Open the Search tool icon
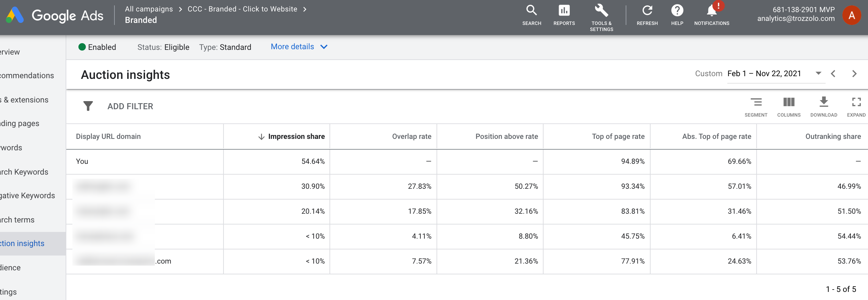 click(531, 10)
